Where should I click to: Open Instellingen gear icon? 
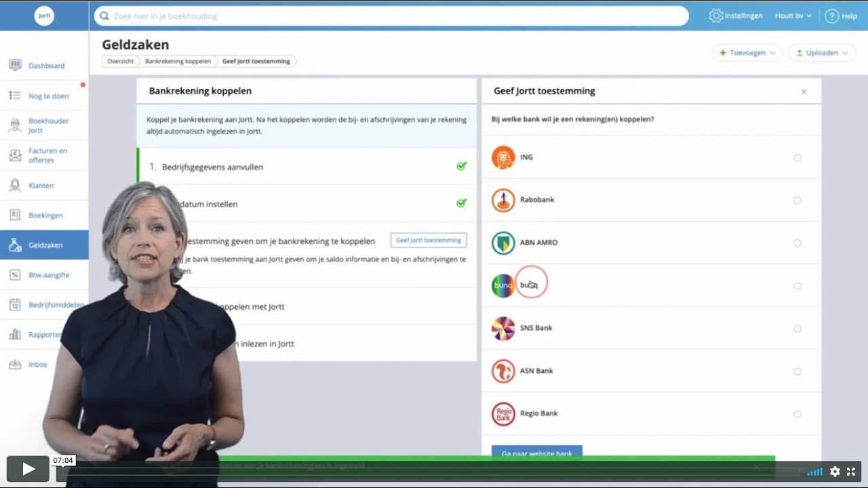pyautogui.click(x=716, y=16)
